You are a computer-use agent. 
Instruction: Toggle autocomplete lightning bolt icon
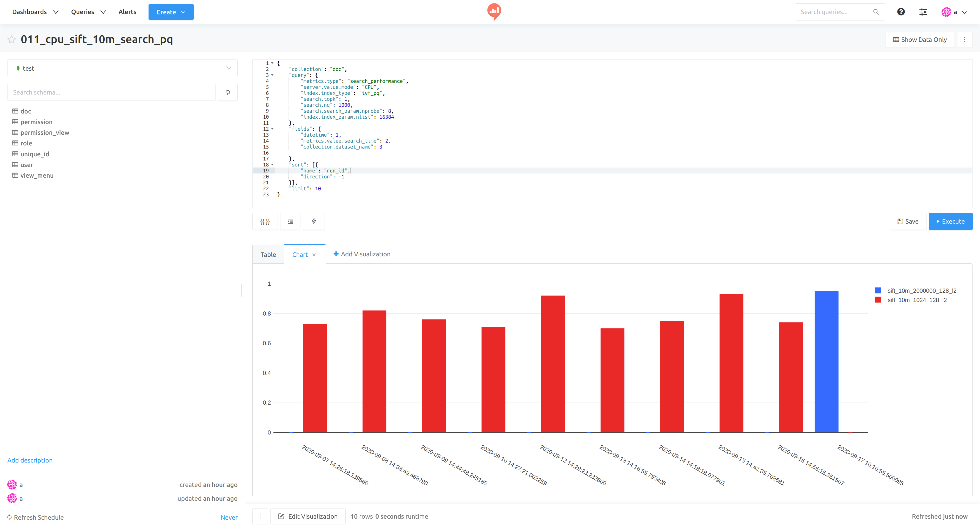coord(314,221)
